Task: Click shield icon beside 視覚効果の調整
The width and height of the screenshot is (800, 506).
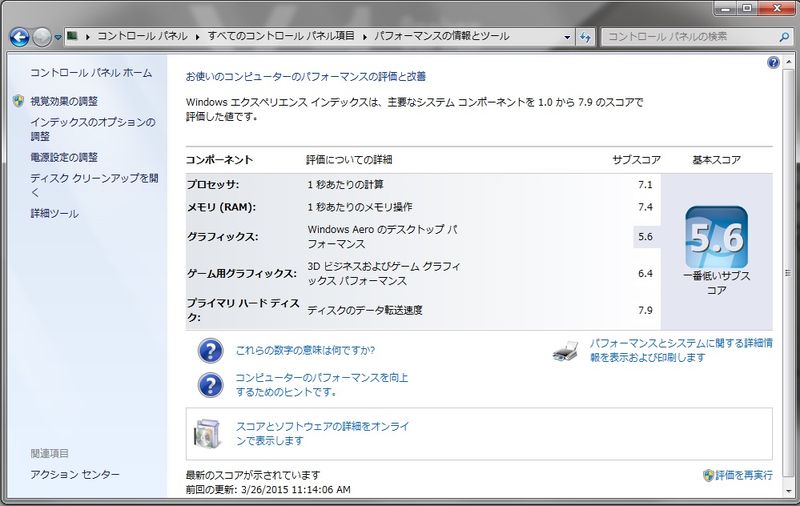Action: (x=18, y=100)
